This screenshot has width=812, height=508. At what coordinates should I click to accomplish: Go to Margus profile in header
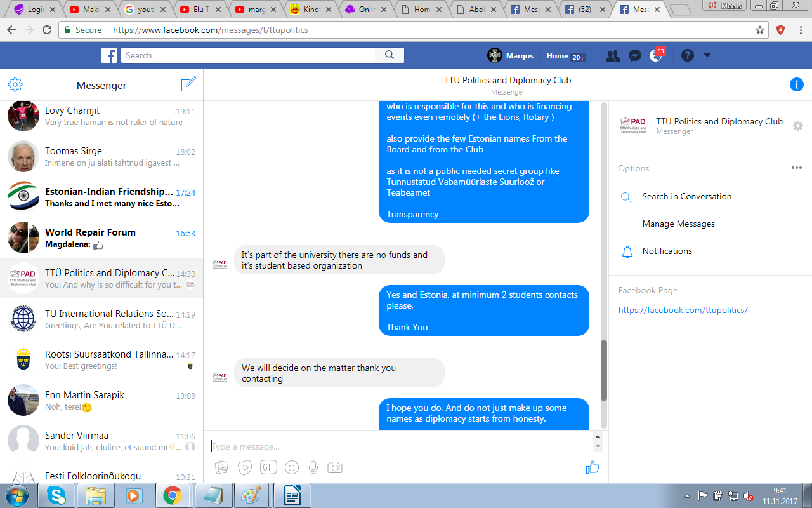tap(511, 55)
